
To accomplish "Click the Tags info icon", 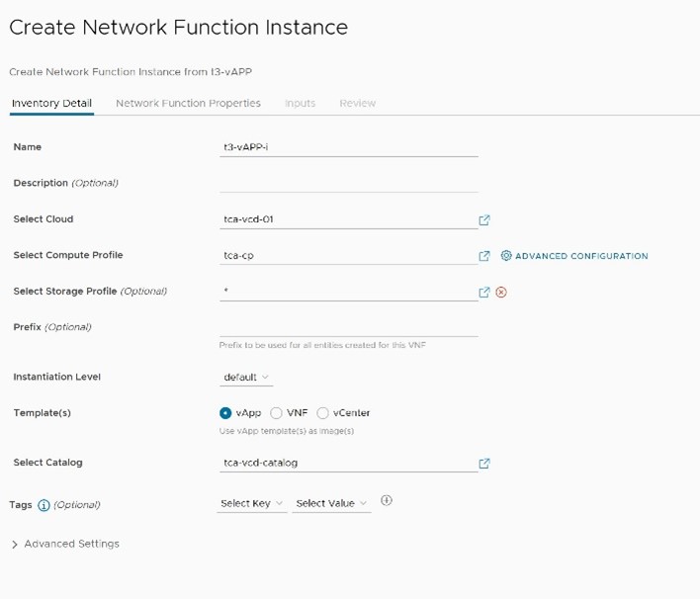I will 44,505.
